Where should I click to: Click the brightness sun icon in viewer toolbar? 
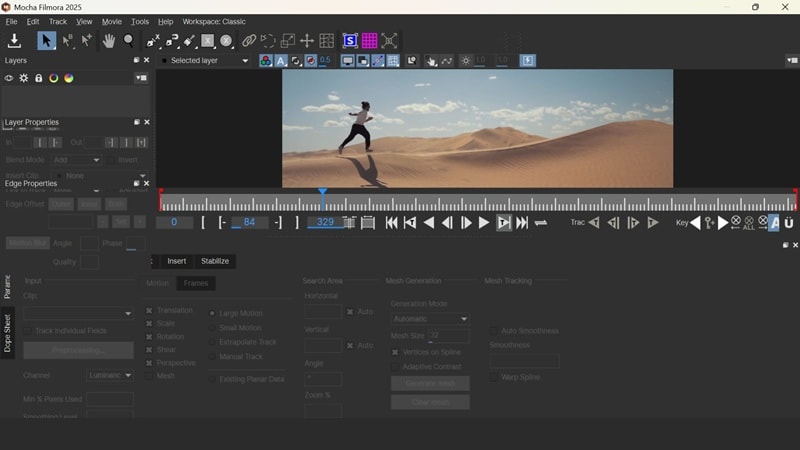click(465, 61)
